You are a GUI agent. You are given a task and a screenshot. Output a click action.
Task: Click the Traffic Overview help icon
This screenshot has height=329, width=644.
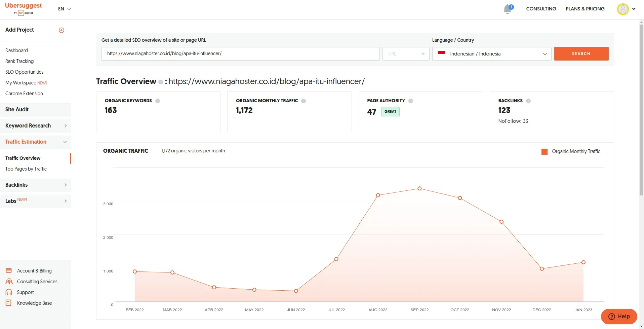coord(161,82)
